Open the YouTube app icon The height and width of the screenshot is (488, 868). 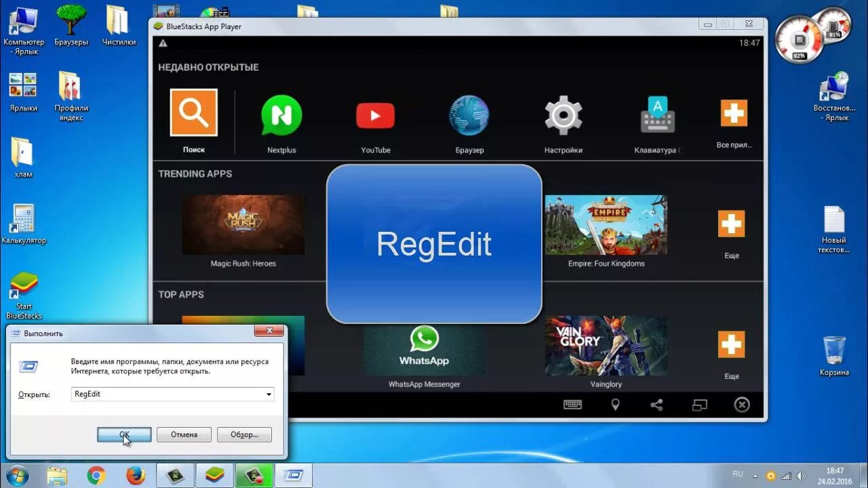tap(375, 116)
